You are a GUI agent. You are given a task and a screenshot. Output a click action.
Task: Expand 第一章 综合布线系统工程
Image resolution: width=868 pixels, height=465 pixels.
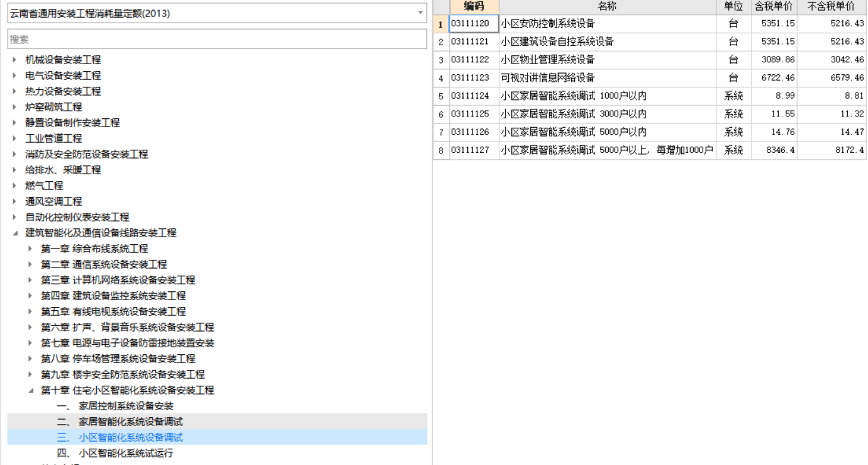pos(30,249)
